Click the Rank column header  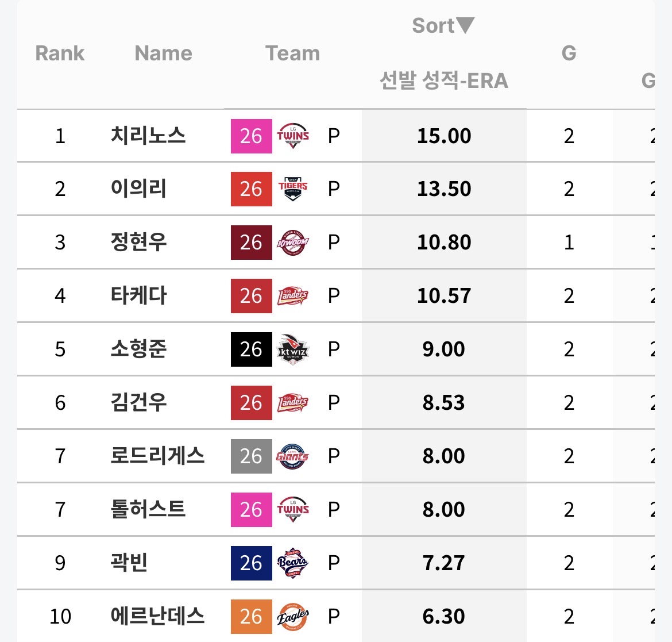(x=60, y=53)
